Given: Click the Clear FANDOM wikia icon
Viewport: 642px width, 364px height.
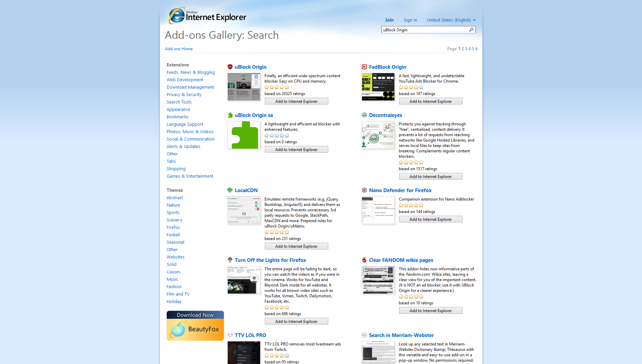Looking at the screenshot, I should (364, 260).
